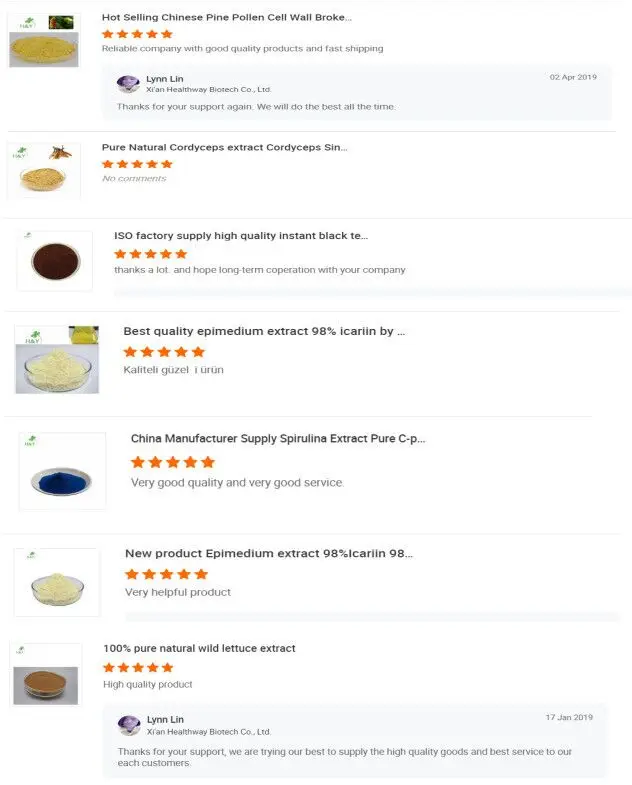Click the Xi'an Healthway Biotech name in the January reply
The width and height of the screenshot is (632, 785).
[x=209, y=732]
